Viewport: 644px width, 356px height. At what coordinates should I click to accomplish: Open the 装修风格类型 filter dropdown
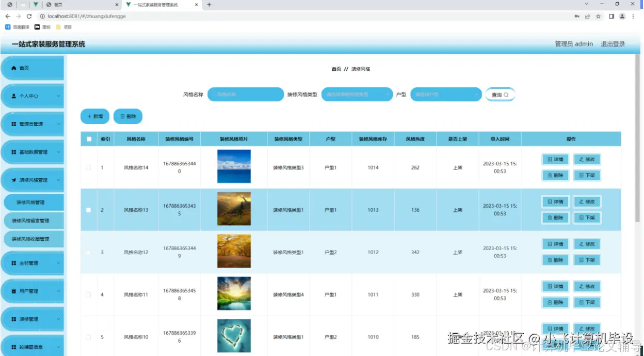tap(357, 95)
